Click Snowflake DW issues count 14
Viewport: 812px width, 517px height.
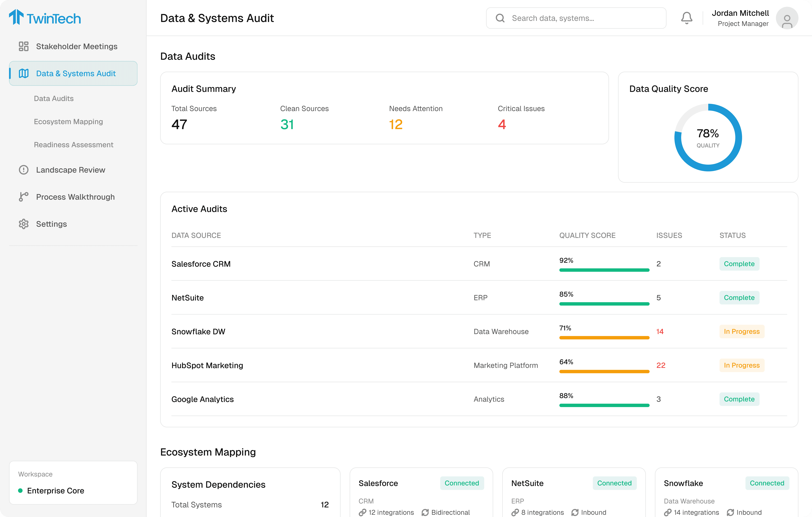coord(660,332)
